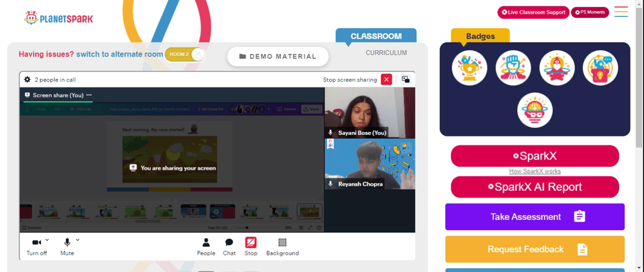Open the People panel
644x272 pixels.
coord(206,247)
